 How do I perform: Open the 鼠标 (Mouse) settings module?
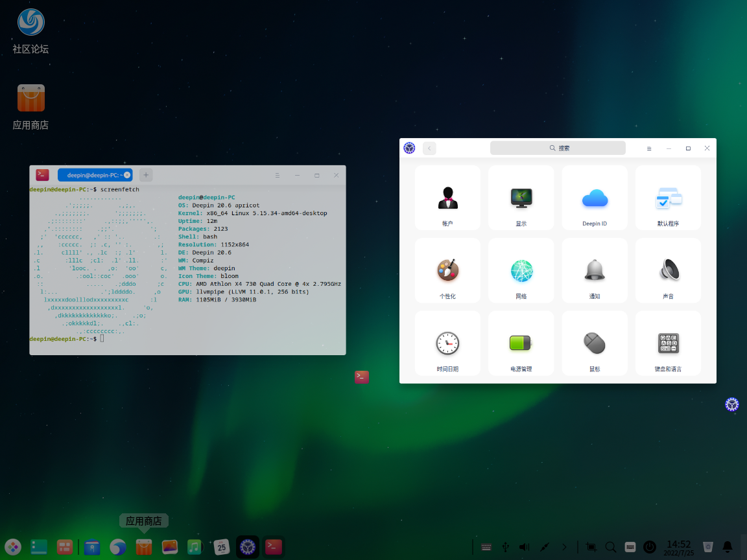[x=595, y=344]
